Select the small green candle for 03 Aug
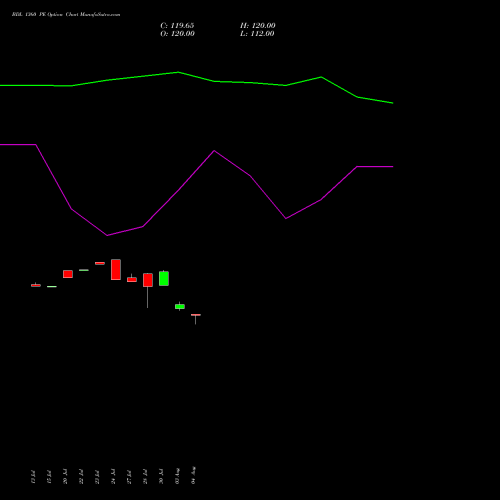 (x=180, y=306)
